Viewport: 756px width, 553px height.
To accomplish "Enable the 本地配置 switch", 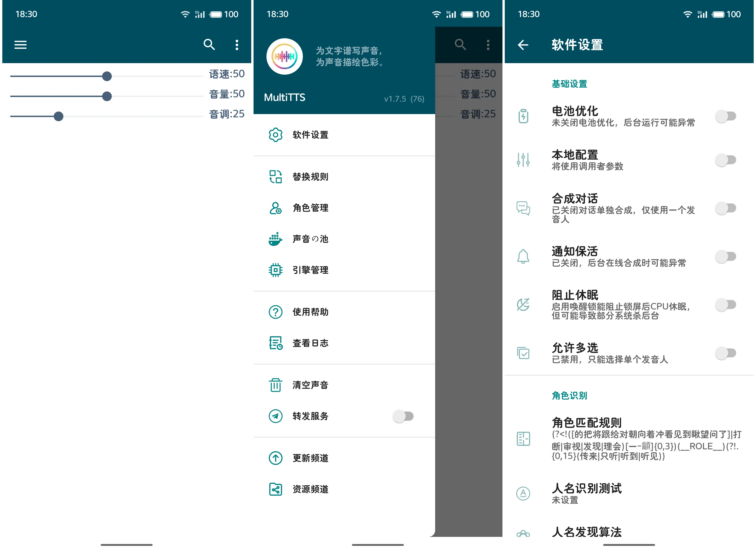I will (726, 160).
